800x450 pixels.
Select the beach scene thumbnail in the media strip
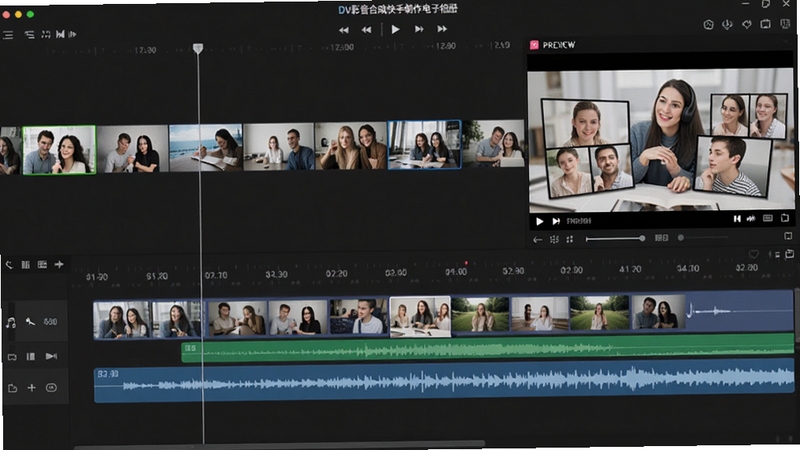pyautogui.click(x=205, y=148)
